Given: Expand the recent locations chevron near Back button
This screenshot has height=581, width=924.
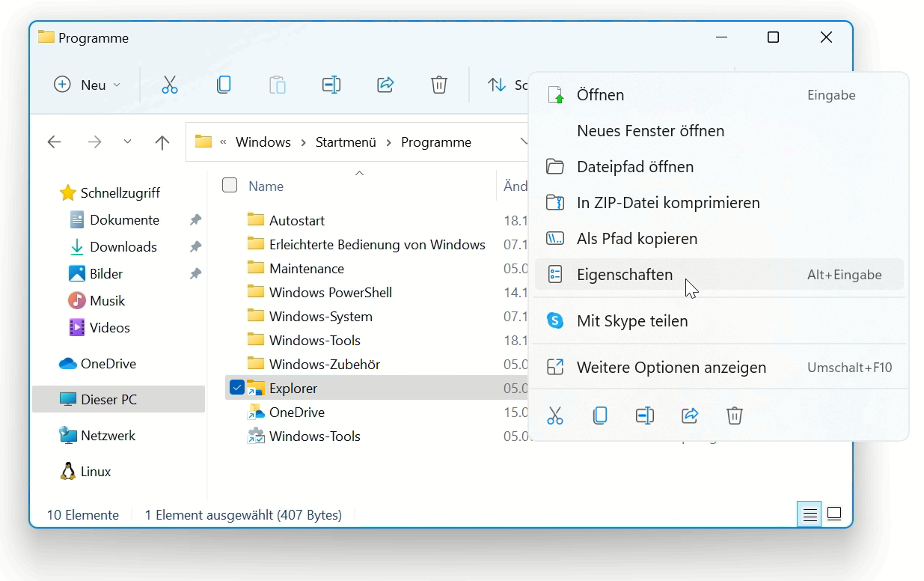Looking at the screenshot, I should [127, 142].
